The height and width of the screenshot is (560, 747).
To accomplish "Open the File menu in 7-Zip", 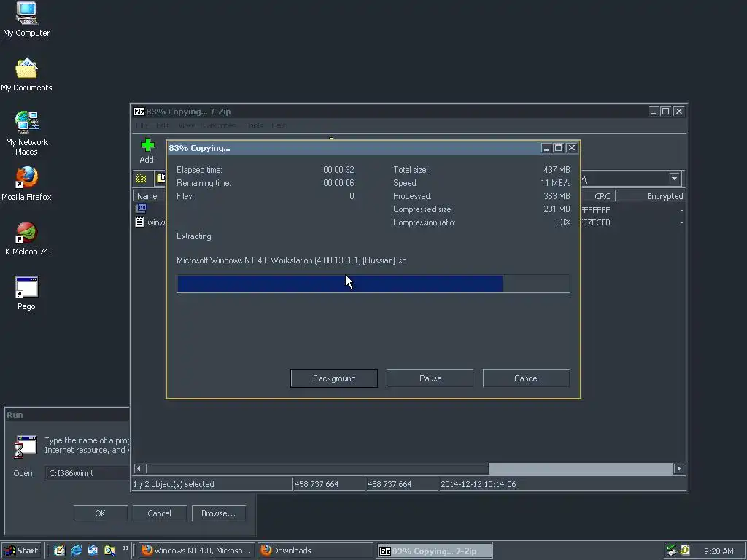I will click(142, 125).
